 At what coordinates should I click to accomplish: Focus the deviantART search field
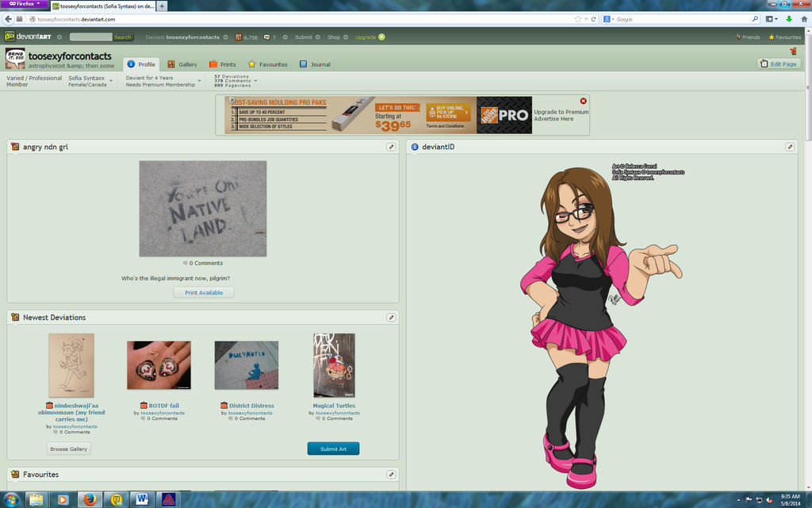90,37
